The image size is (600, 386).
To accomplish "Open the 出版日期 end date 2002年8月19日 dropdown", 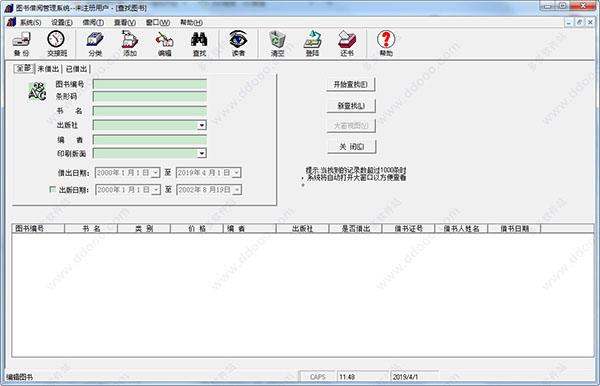I will pos(237,190).
